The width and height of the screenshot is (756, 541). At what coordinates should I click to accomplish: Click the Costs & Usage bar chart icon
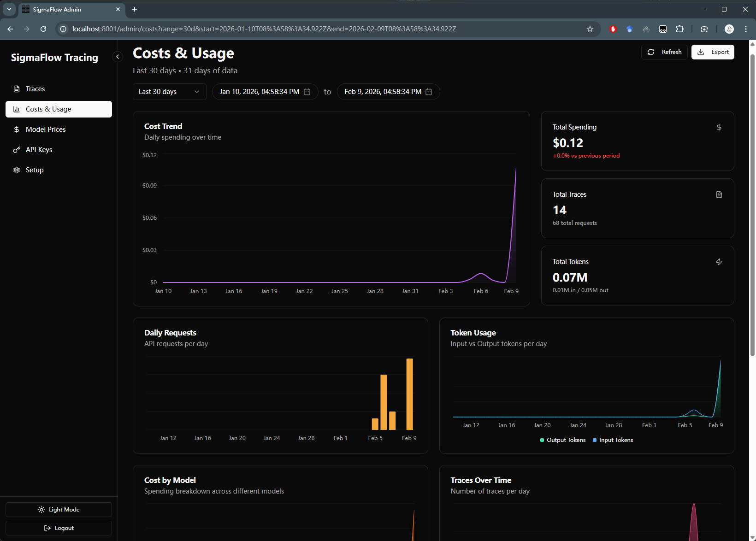[x=17, y=109]
